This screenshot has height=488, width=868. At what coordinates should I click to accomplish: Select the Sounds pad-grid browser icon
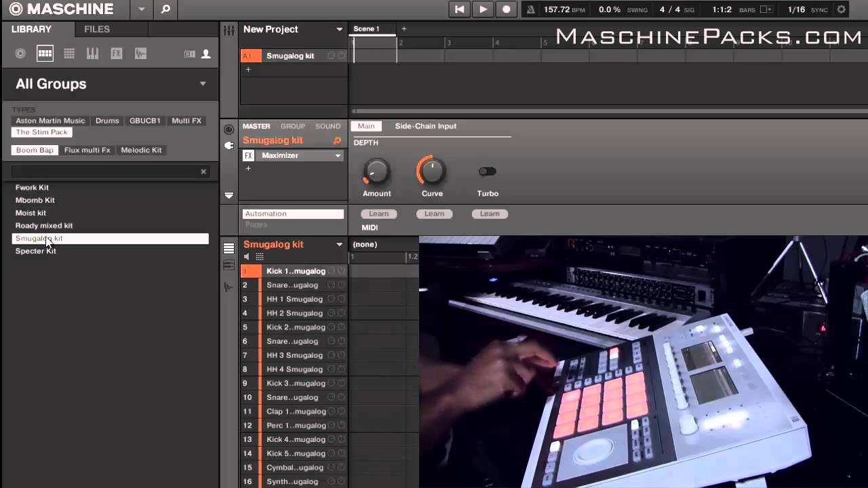(69, 54)
